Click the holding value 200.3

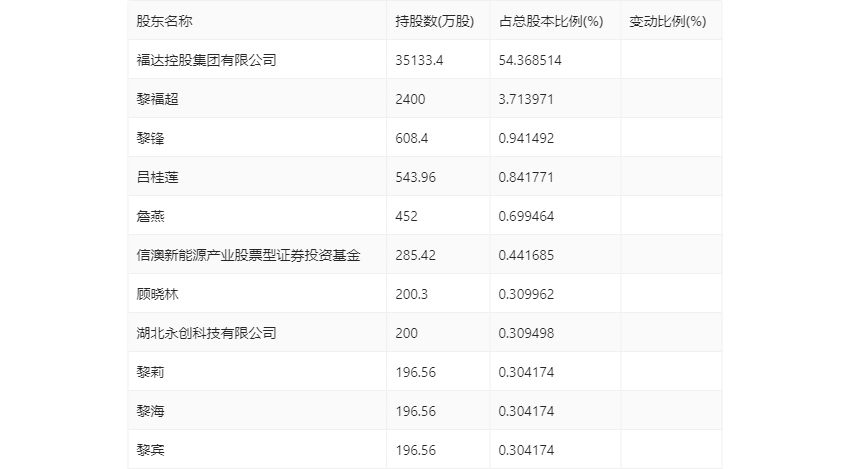click(x=411, y=294)
